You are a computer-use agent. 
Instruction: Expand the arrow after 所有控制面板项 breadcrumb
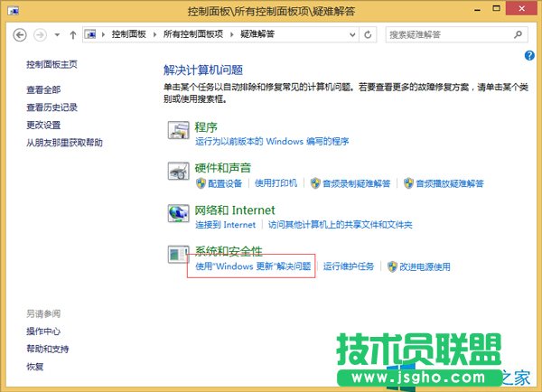coord(231,34)
